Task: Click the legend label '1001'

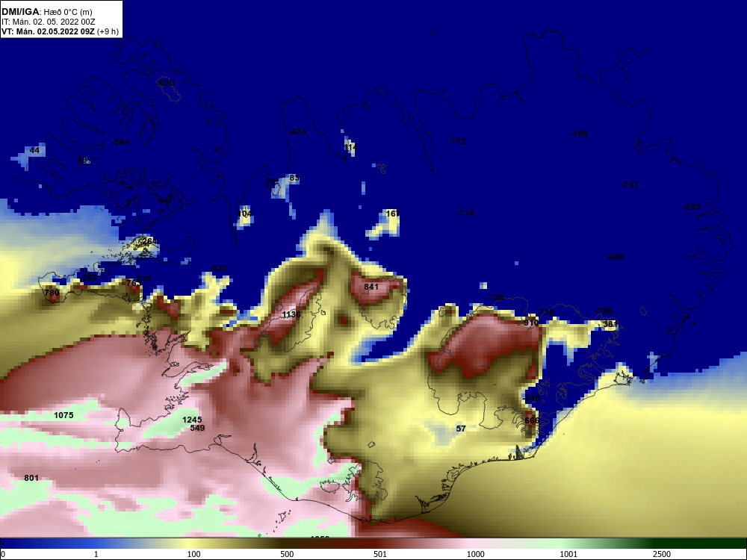Action: tap(568, 554)
